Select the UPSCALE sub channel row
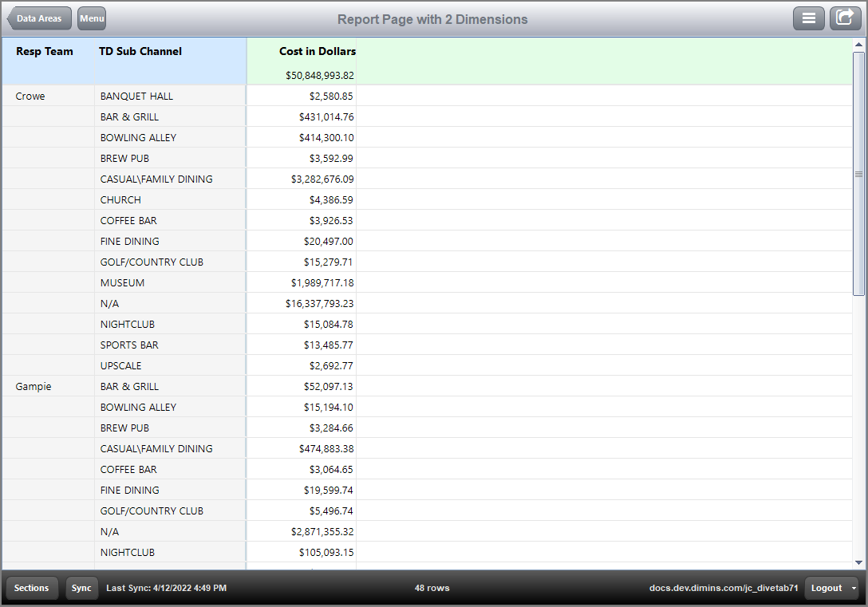868x607 pixels. [x=427, y=366]
